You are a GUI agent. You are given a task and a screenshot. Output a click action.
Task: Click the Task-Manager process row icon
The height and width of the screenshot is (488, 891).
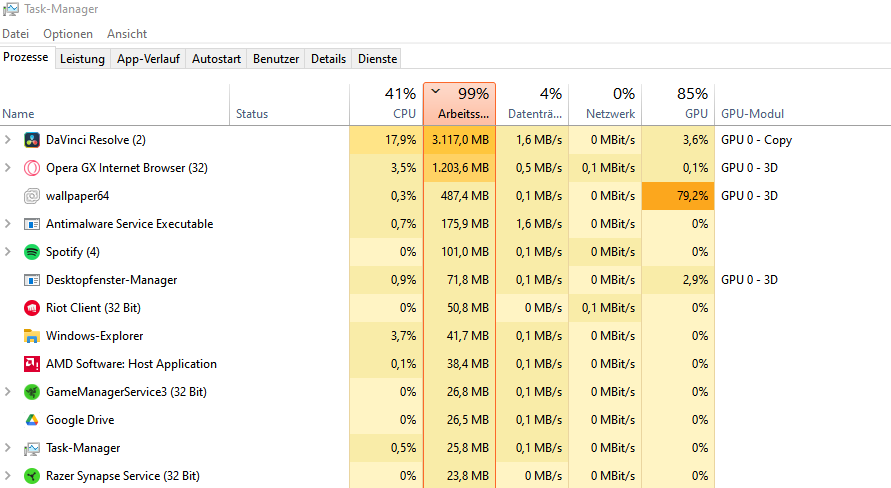click(32, 448)
